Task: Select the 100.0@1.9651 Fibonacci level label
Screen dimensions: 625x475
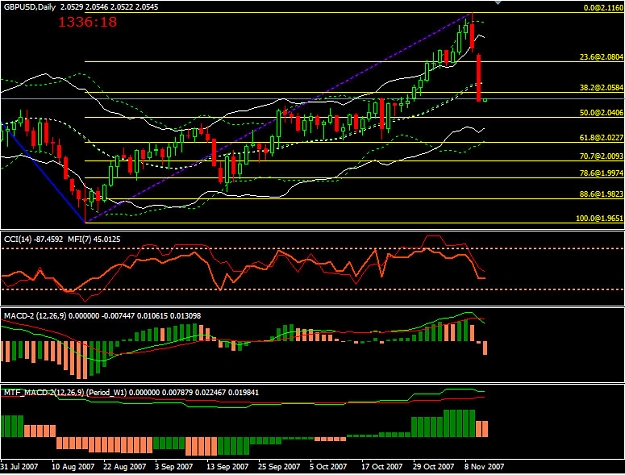Action: pyautogui.click(x=599, y=218)
